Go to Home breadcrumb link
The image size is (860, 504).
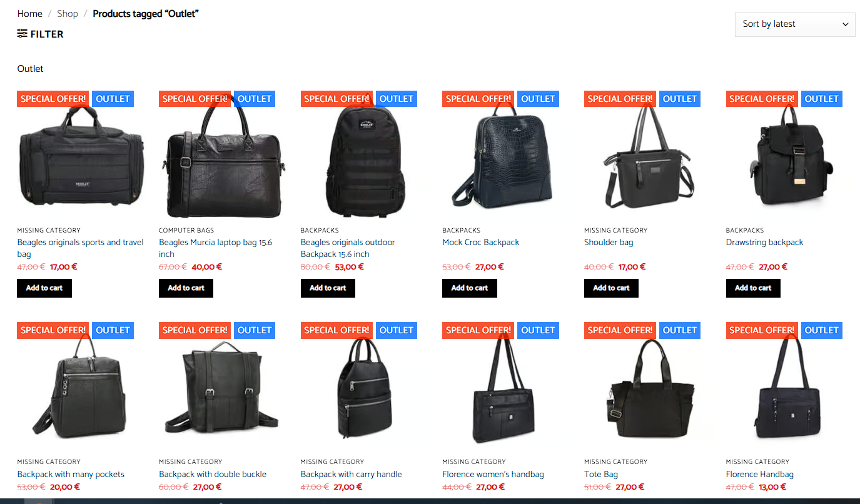click(30, 14)
